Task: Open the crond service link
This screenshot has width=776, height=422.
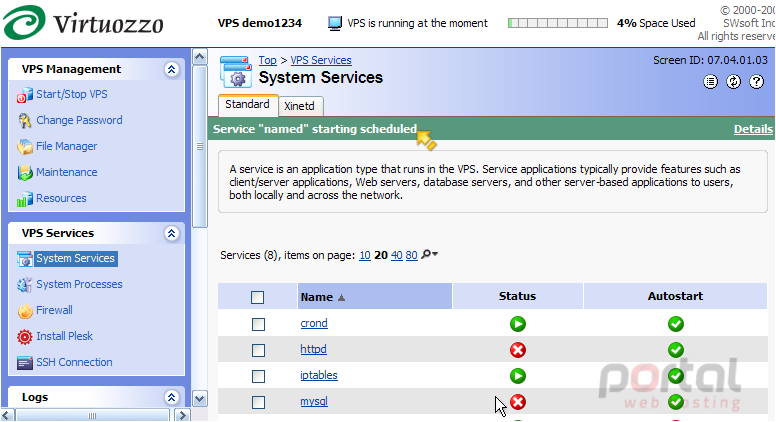Action: tap(314, 324)
